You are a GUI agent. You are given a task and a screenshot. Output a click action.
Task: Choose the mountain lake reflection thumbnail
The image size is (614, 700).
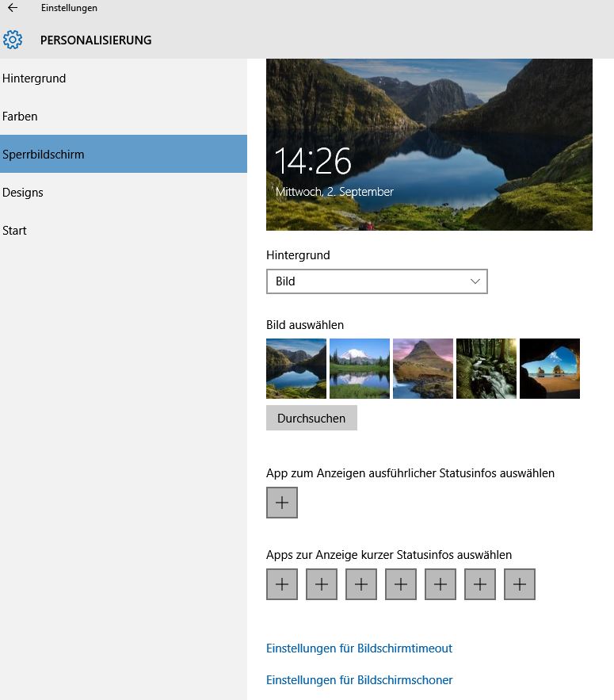click(x=296, y=369)
